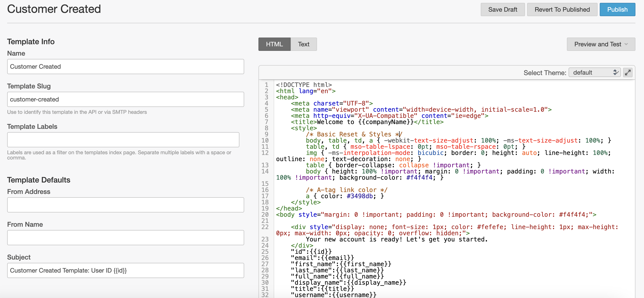644x298 pixels.
Task: Click the border-collapse table rule
Action: (x=393, y=165)
